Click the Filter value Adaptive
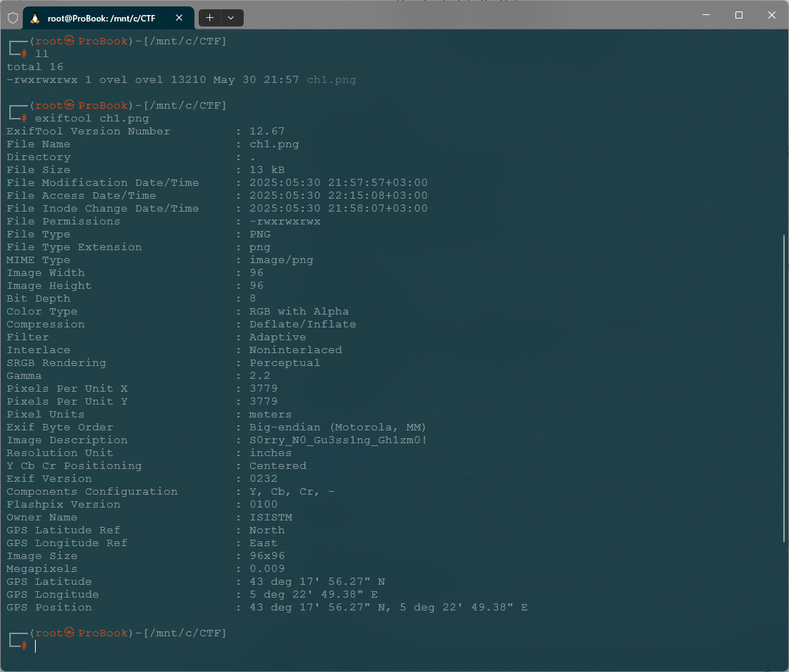Viewport: 789px width, 672px height. pos(278,337)
